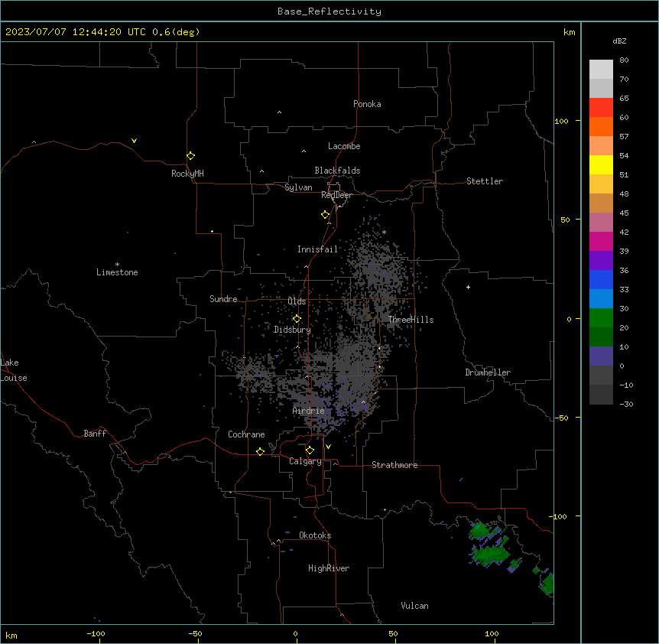Click the HighRiver town label
659x644 pixels.
tap(329, 568)
